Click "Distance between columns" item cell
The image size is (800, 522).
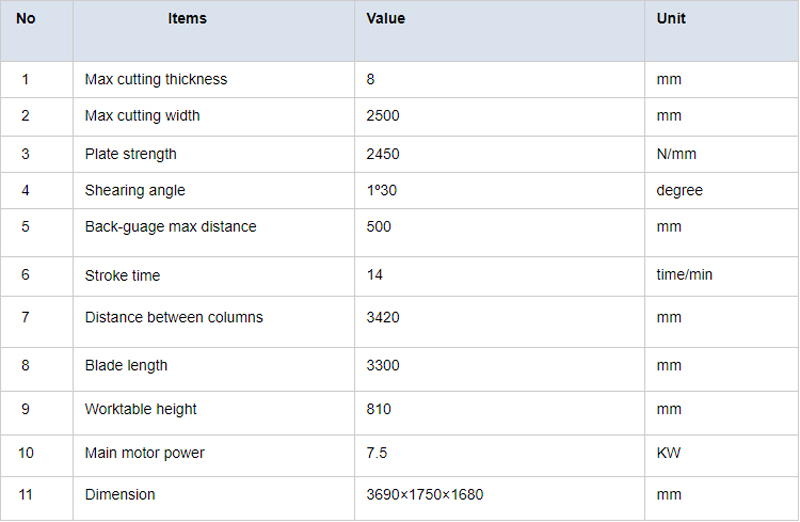pyautogui.click(x=174, y=318)
